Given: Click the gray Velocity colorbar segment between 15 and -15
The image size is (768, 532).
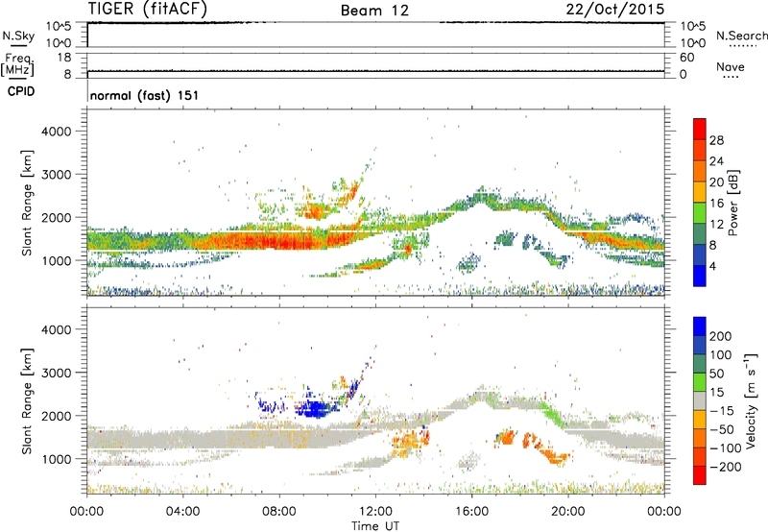Looking at the screenshot, I should (x=700, y=400).
